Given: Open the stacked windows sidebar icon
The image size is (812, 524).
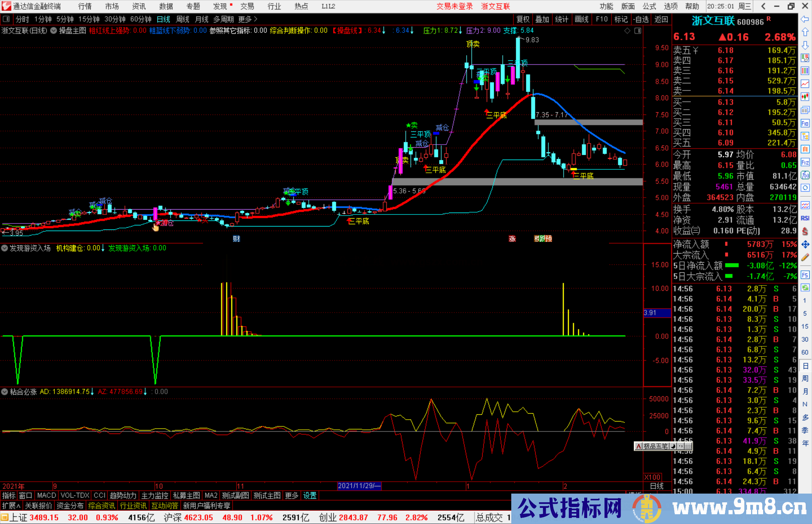Looking at the screenshot, I should (805, 110).
